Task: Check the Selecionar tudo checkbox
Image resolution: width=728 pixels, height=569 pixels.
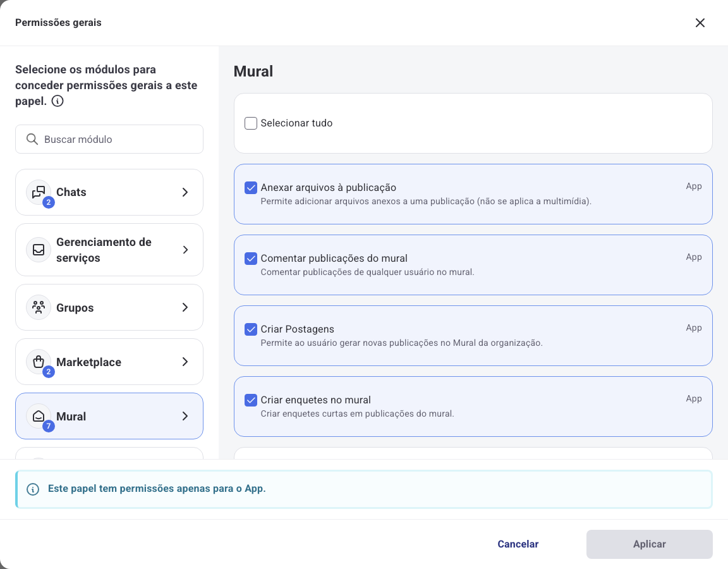Action: click(x=251, y=123)
